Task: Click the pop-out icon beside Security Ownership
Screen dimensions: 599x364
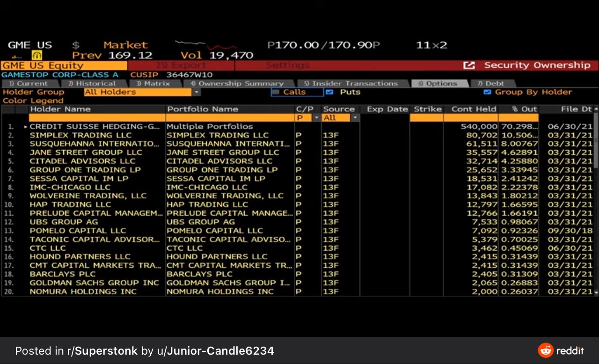Action: coord(469,66)
